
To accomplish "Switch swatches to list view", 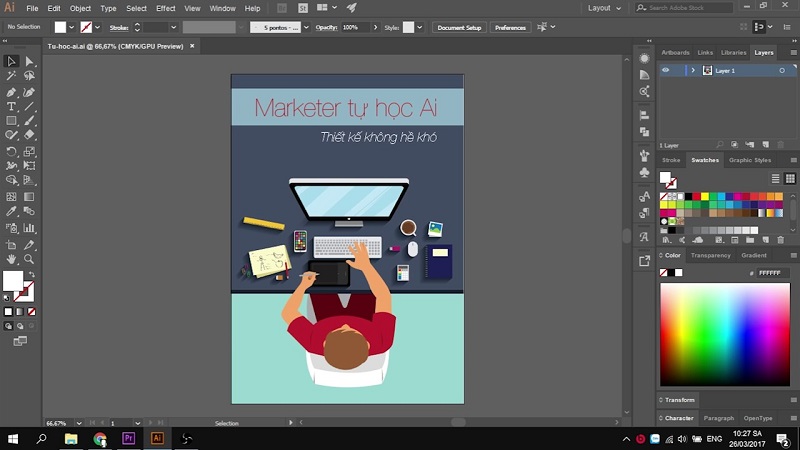I will pyautogui.click(x=775, y=178).
